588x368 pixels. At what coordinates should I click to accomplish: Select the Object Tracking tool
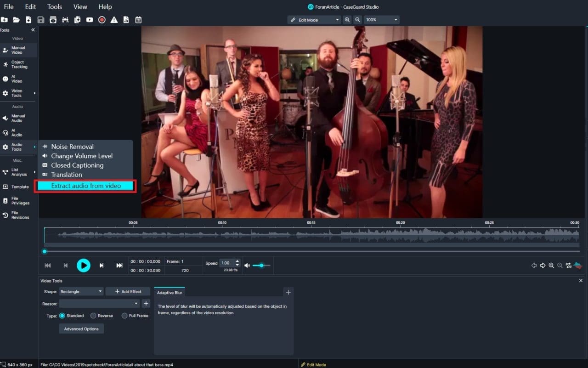tap(18, 64)
